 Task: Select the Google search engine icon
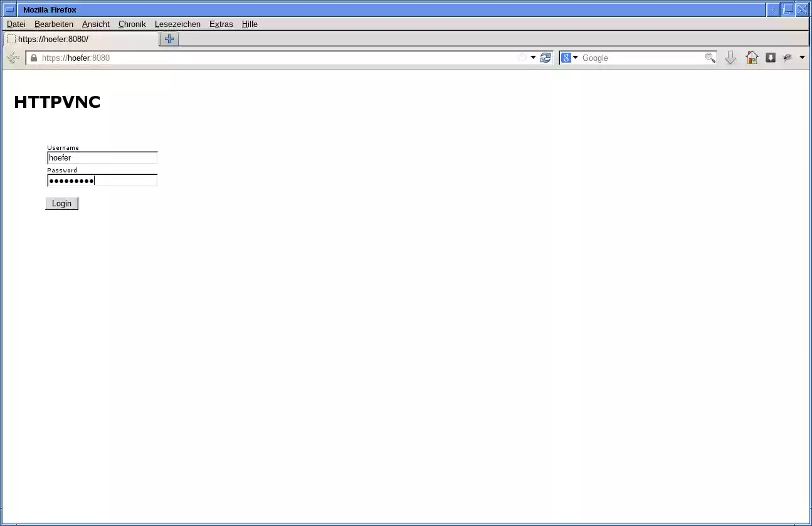click(x=566, y=58)
